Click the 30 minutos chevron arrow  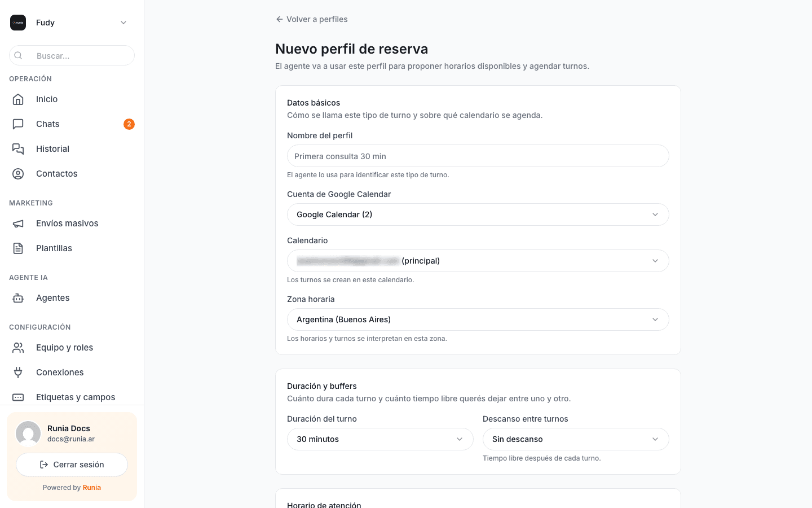point(460,439)
